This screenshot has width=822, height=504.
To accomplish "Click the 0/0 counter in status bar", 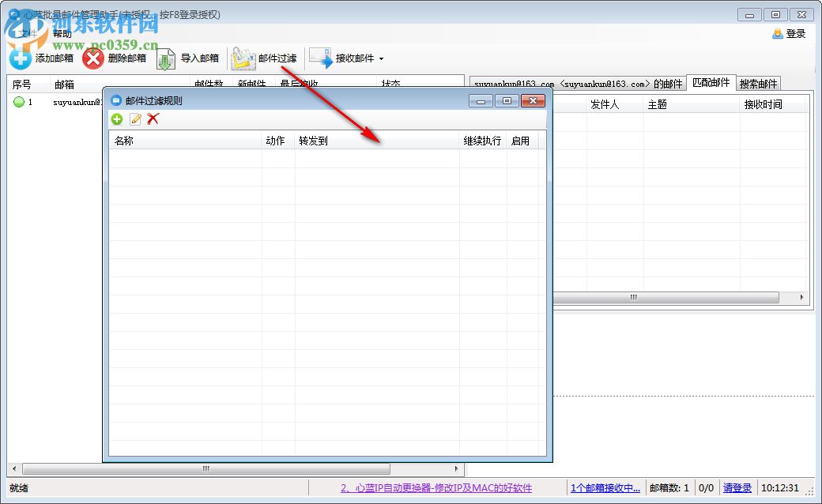I will (706, 487).
